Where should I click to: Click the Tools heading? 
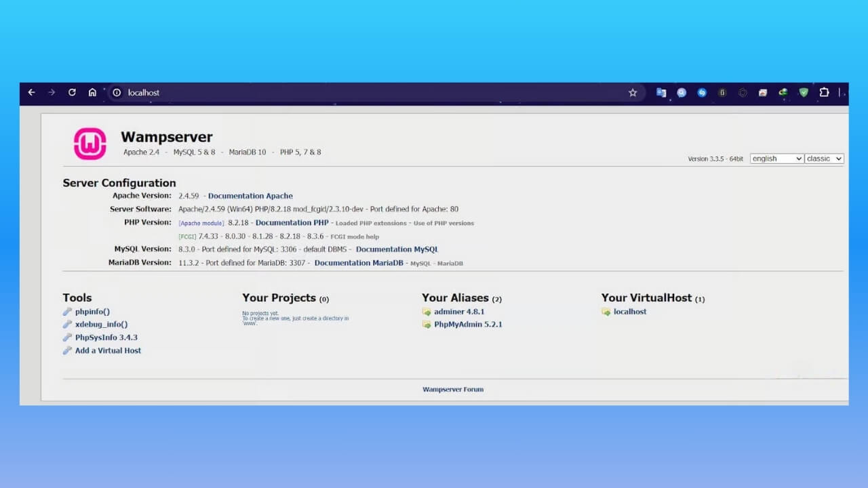coord(77,298)
